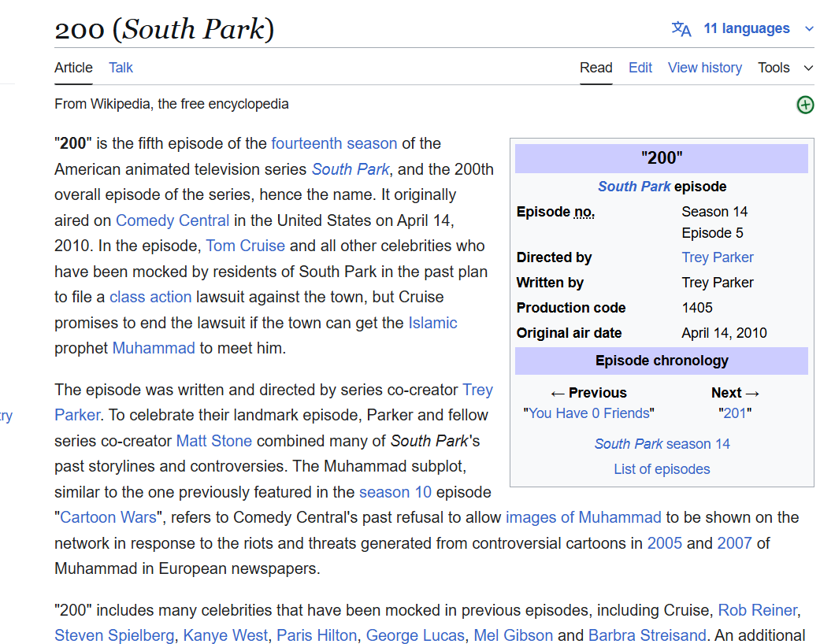
Task: Click the Episode chronology header
Action: [x=662, y=361]
